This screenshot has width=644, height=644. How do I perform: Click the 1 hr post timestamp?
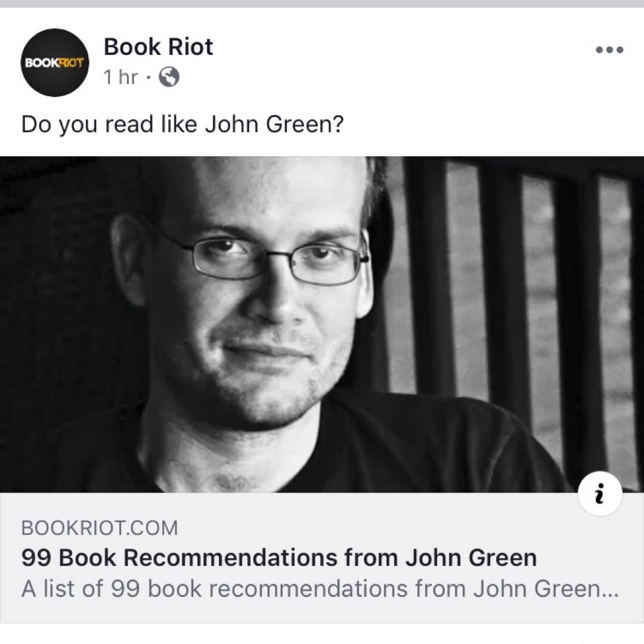click(x=120, y=77)
